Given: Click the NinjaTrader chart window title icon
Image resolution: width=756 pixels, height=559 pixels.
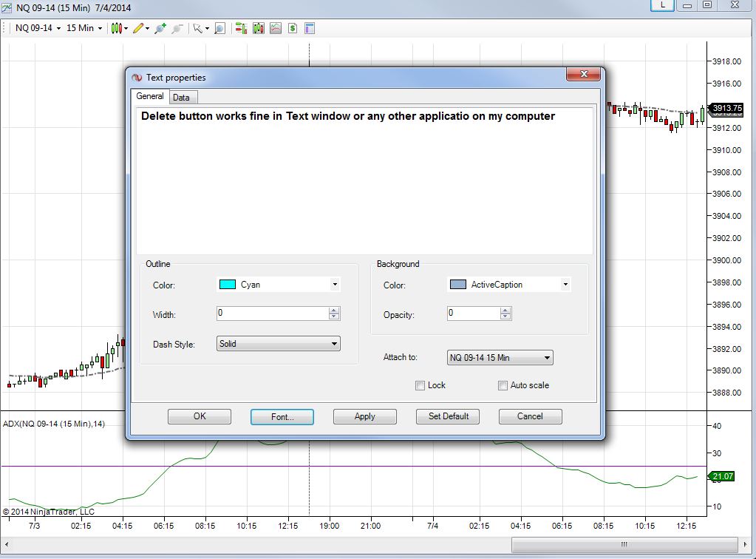Looking at the screenshot, I should (x=7, y=7).
